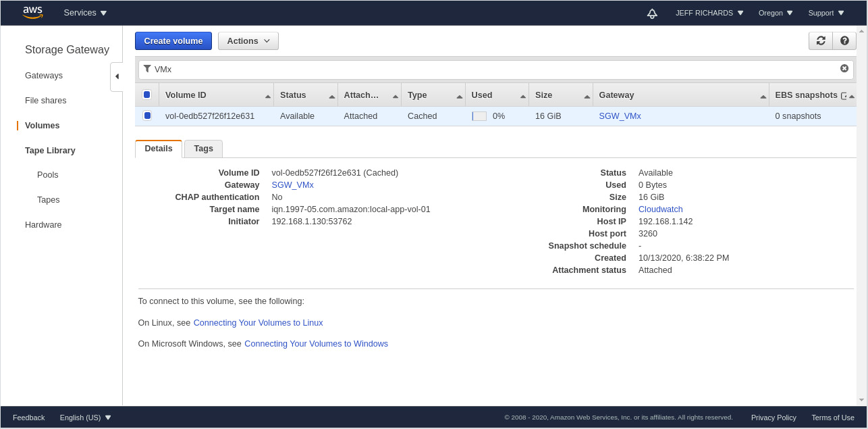Open the help question mark icon
868x429 pixels.
pyautogui.click(x=844, y=41)
